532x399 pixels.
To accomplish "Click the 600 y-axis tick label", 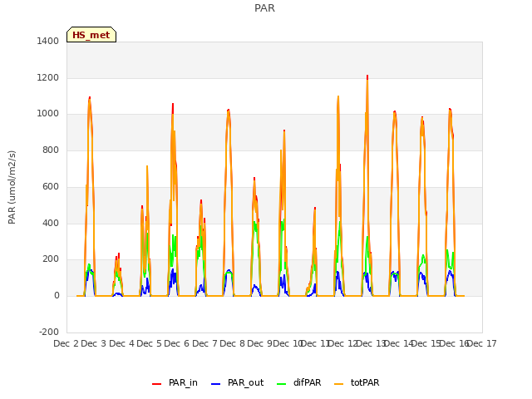I will click(x=51, y=186).
